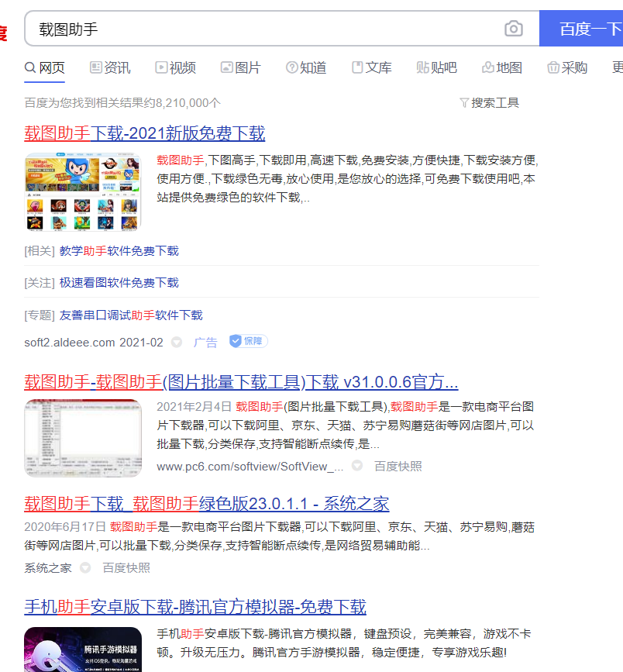Click the 保障 shield badge

coord(249,341)
